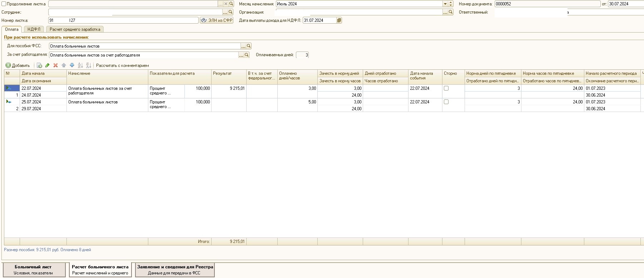Edit the current row with the pencil icon
The image size is (644, 278).
[x=47, y=65]
